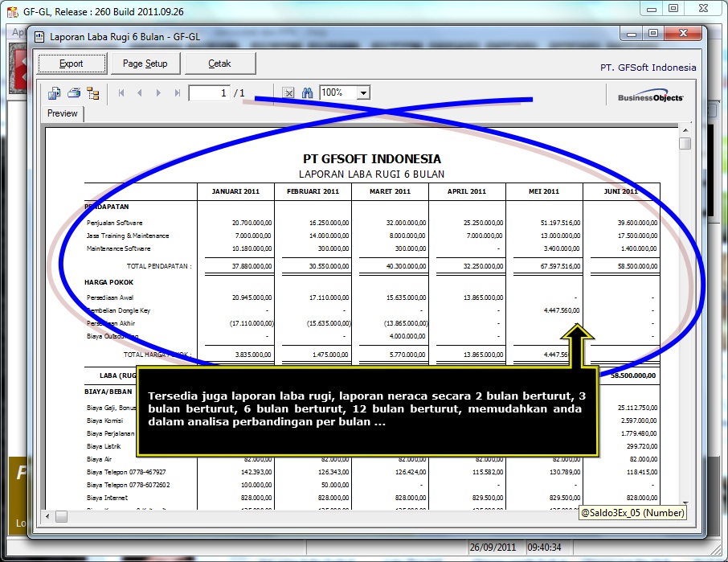This screenshot has height=562, width=728.
Task: Click the value 17.110.000,00 in Persediaan Awal row
Action: [329, 297]
